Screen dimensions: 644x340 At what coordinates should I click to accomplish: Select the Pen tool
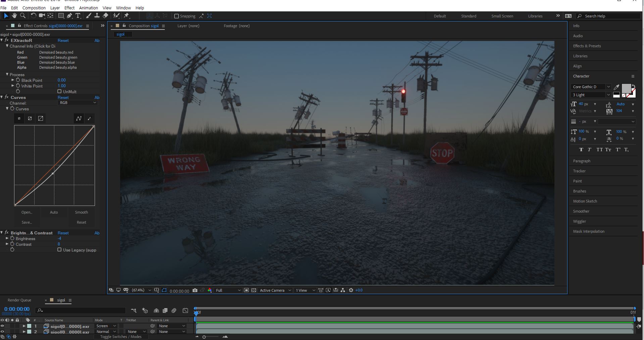pos(69,16)
